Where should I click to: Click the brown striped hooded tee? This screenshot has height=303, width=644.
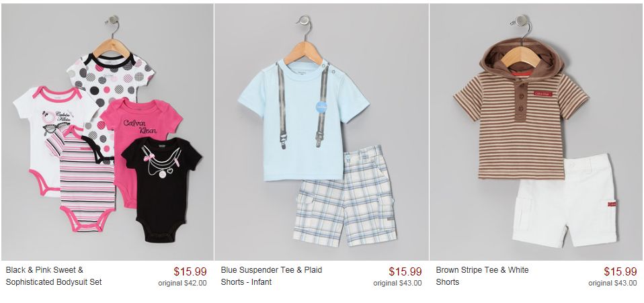click(x=522, y=109)
